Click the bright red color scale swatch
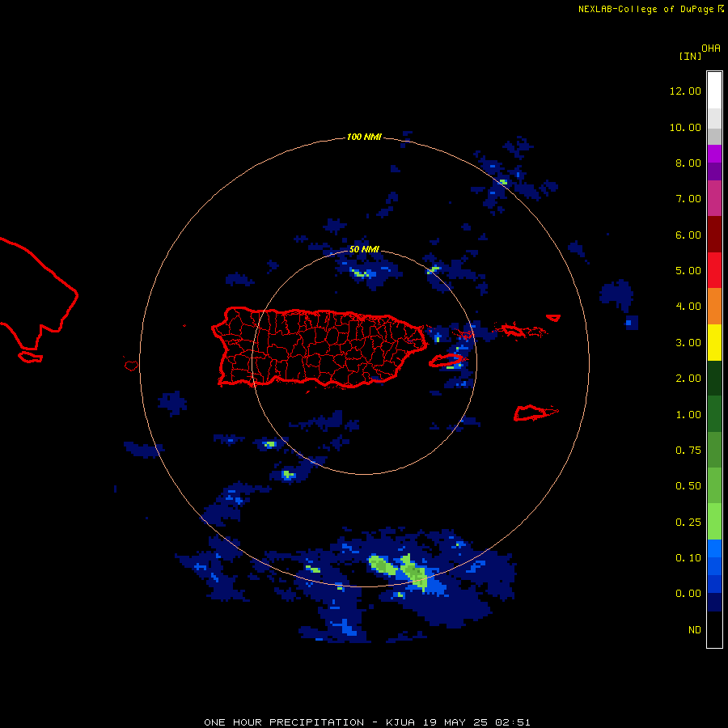The width and height of the screenshot is (728, 728). pyautogui.click(x=714, y=270)
